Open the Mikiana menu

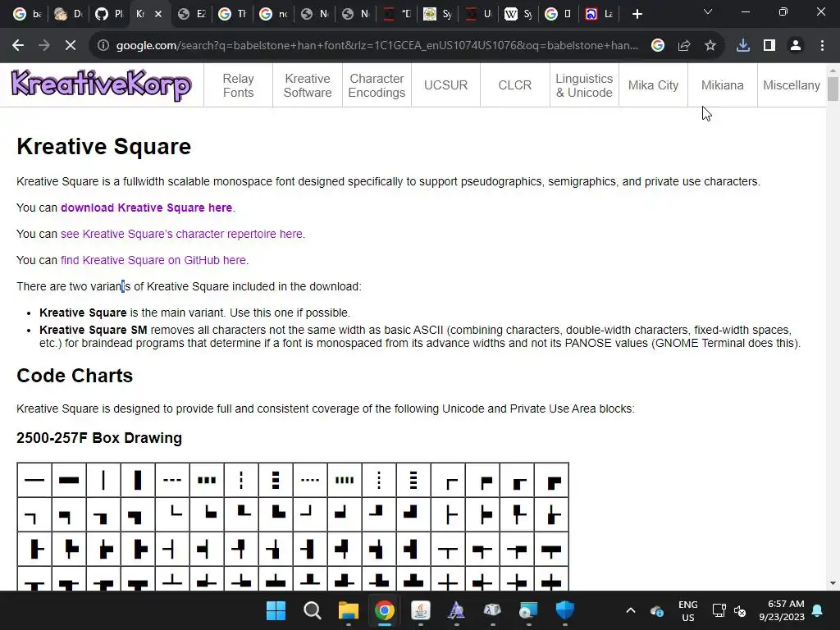tap(722, 85)
